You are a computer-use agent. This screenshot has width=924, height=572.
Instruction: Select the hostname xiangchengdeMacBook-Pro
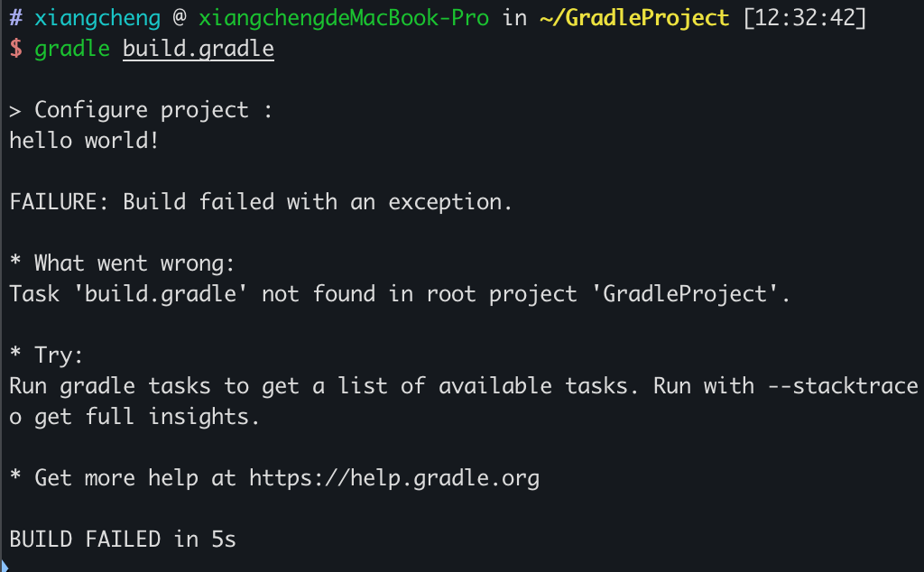coord(344,18)
